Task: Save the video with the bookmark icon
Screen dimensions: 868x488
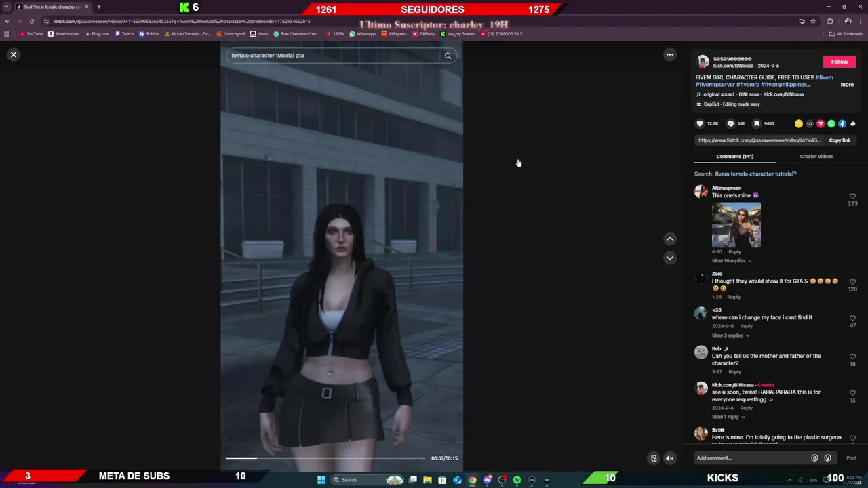Action: click(x=757, y=123)
